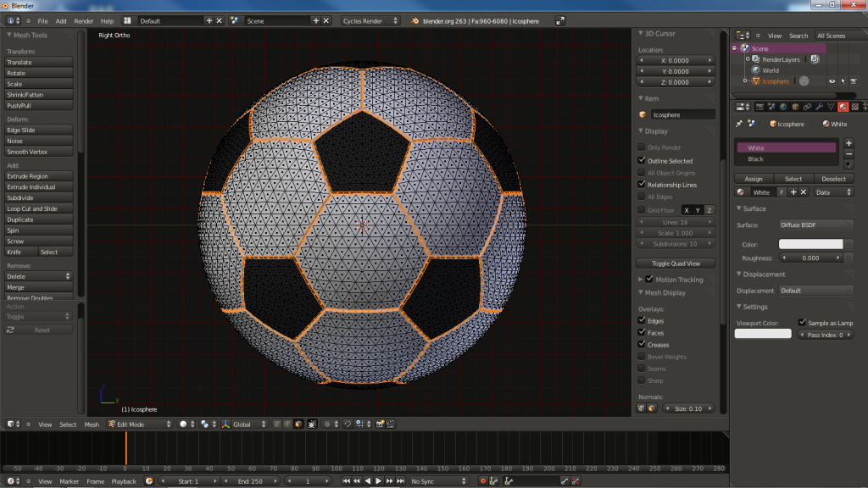Screen dimensions: 868x488
Task: Click the Viewport Color swatch
Action: [763, 334]
